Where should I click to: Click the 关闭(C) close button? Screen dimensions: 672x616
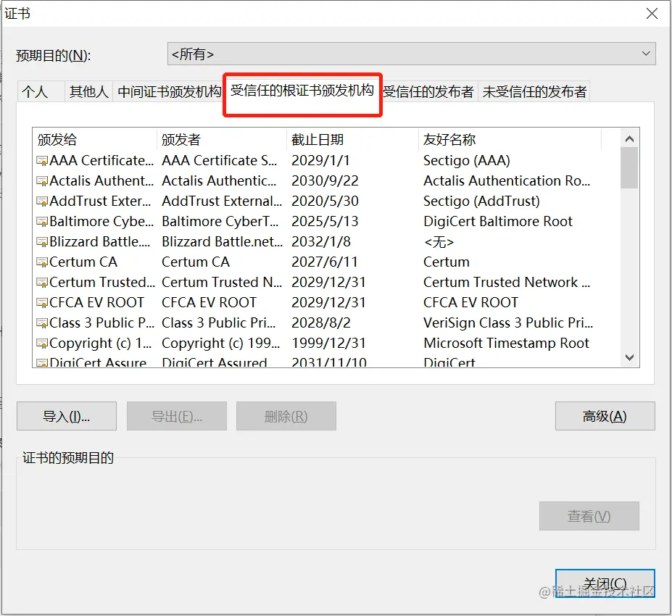(605, 583)
